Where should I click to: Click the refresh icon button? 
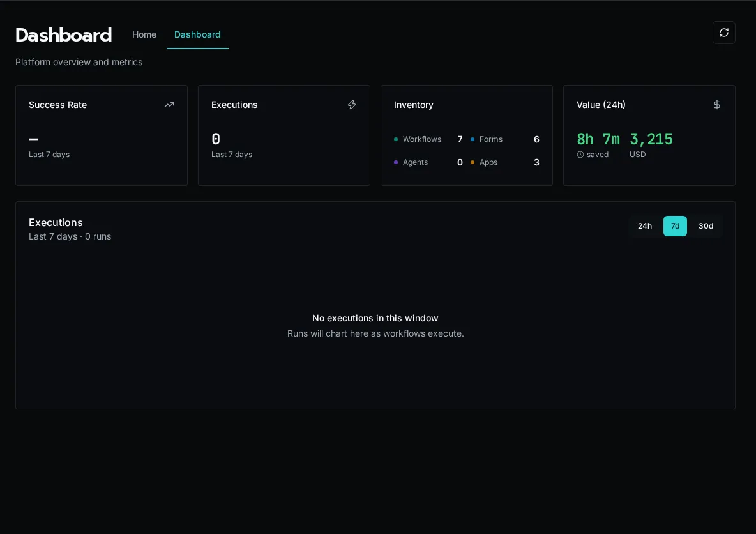(723, 33)
